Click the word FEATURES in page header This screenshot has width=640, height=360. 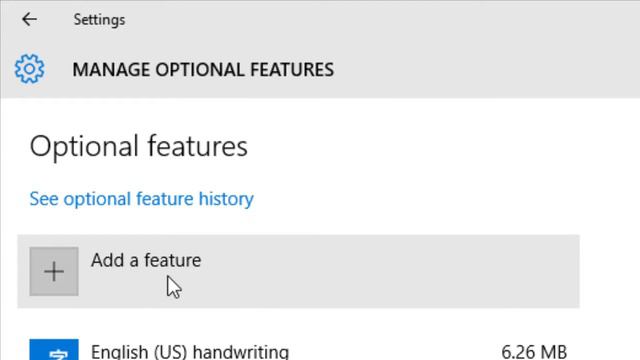click(292, 69)
